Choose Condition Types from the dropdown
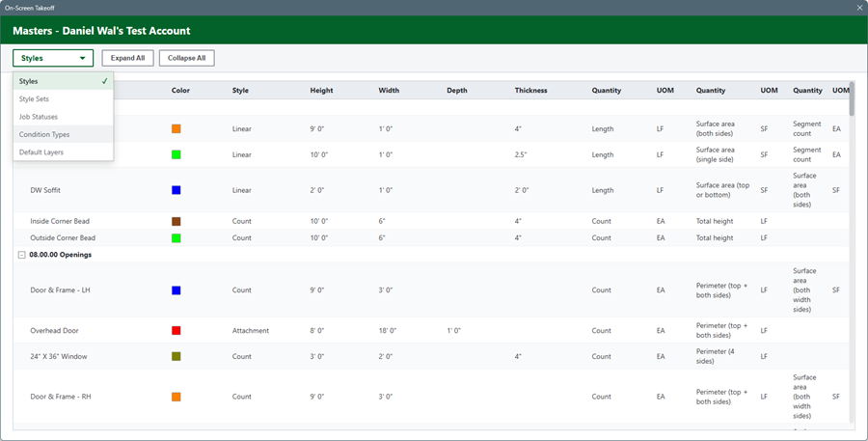The image size is (868, 441). (63, 134)
